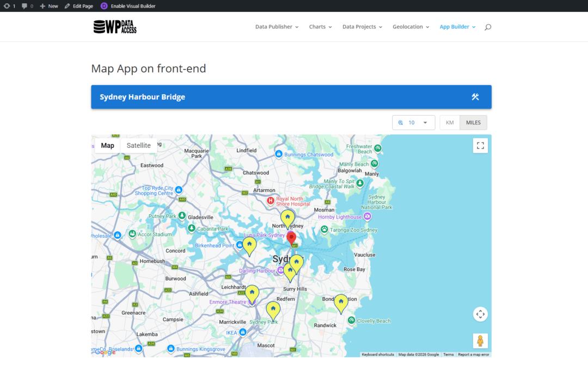The height and width of the screenshot is (368, 588).
Task: Open map Terms link
Action: pyautogui.click(x=448, y=354)
